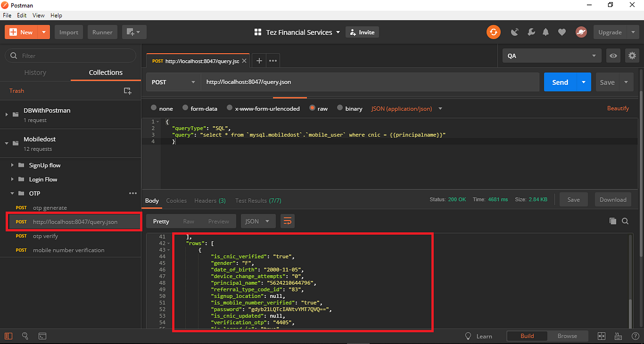Open the POST method dropdown

173,82
